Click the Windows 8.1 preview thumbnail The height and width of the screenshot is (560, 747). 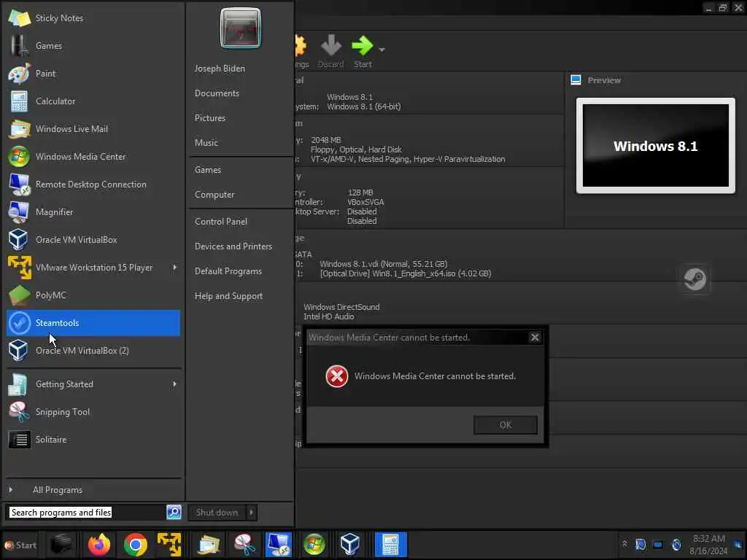(656, 146)
